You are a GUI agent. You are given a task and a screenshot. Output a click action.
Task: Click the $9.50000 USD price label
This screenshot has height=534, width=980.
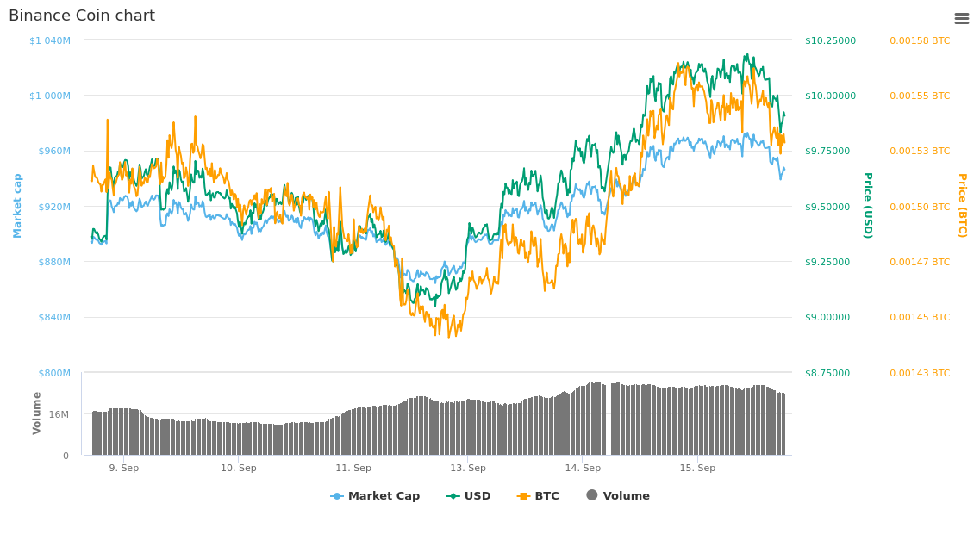(x=827, y=207)
